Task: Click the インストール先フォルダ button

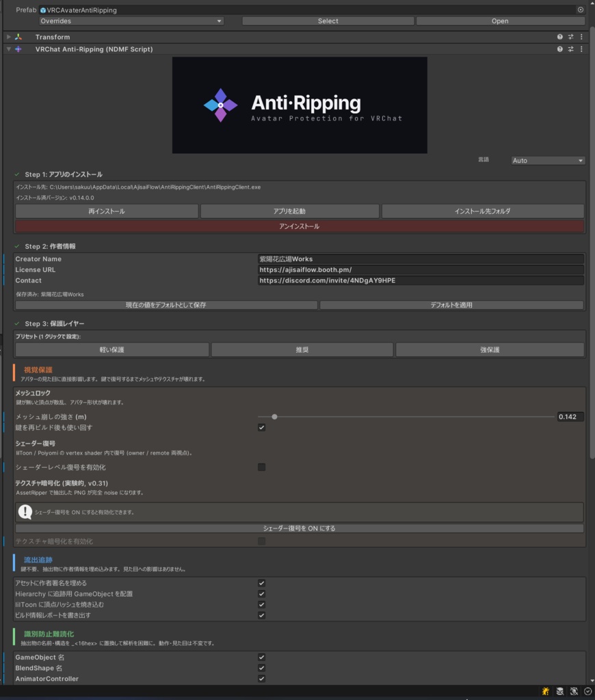Action: [482, 211]
